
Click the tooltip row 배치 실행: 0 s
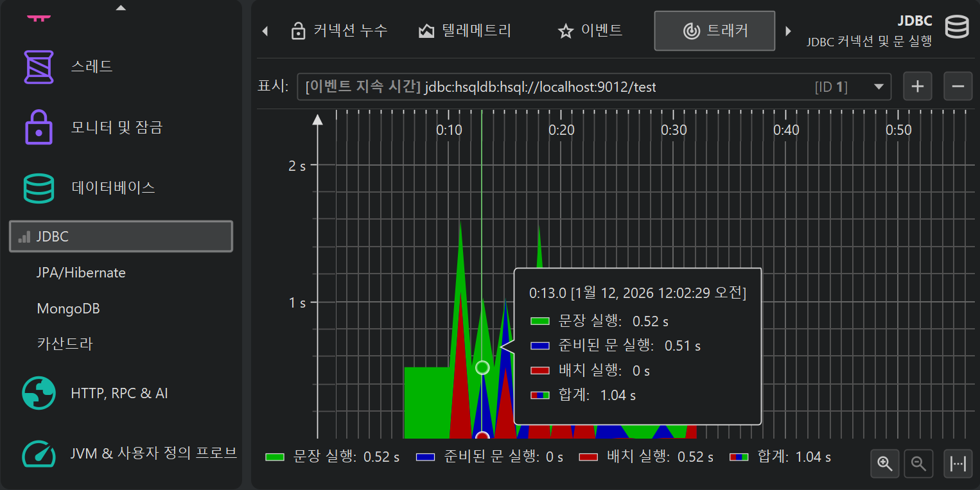pyautogui.click(x=590, y=371)
